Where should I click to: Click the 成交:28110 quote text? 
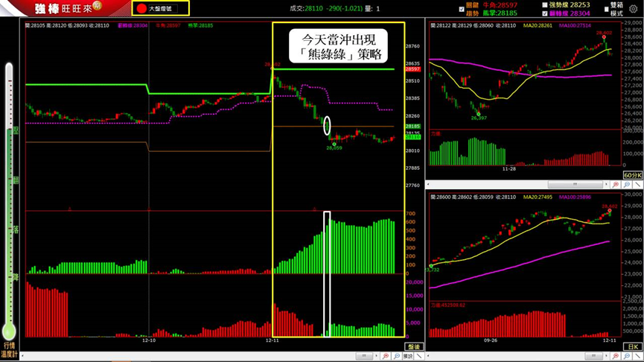click(307, 8)
